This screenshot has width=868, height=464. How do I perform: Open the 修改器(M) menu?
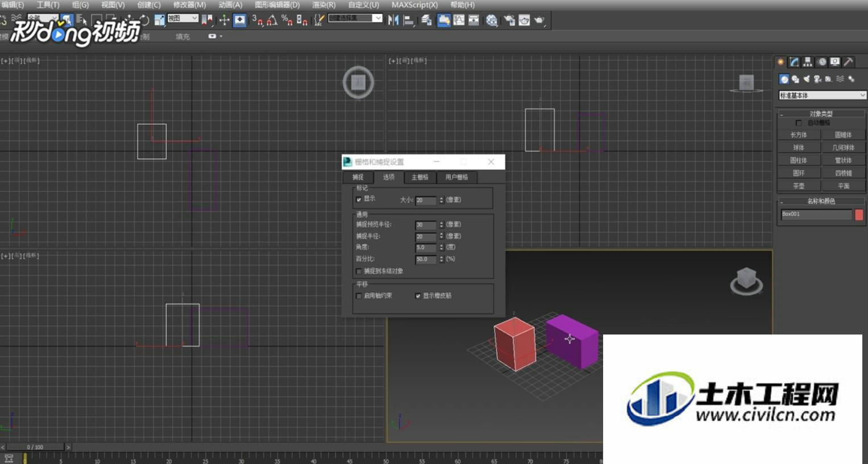(x=189, y=5)
